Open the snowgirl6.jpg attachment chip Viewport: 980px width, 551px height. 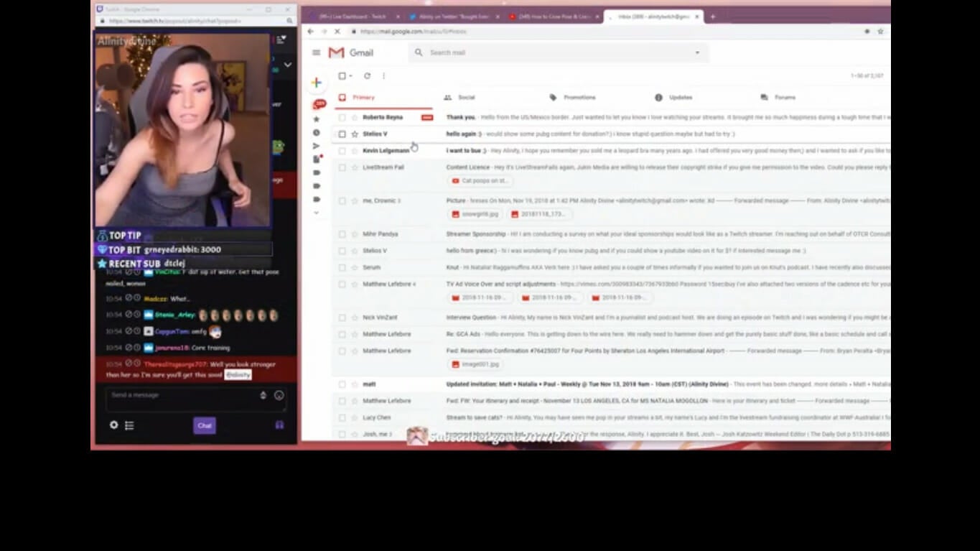[475, 214]
